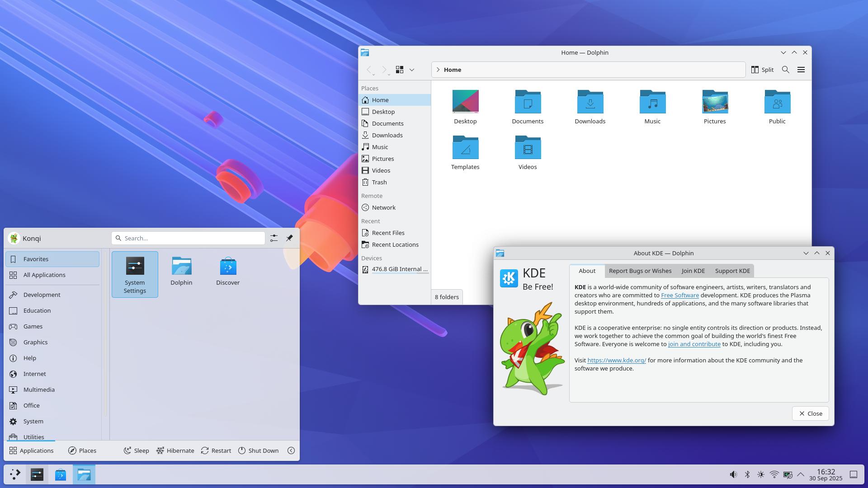The height and width of the screenshot is (488, 868).
Task: Open the volume tray icon
Action: 733,474
